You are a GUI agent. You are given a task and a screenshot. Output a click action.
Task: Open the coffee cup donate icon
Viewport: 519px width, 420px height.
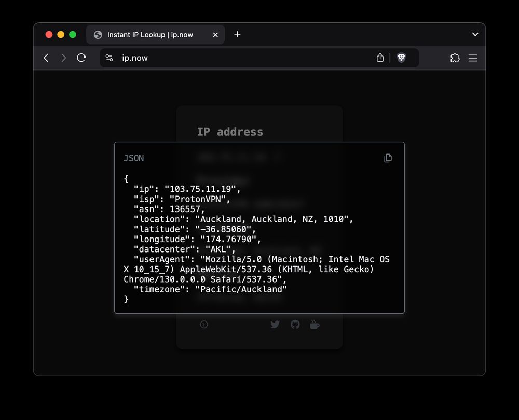click(315, 325)
